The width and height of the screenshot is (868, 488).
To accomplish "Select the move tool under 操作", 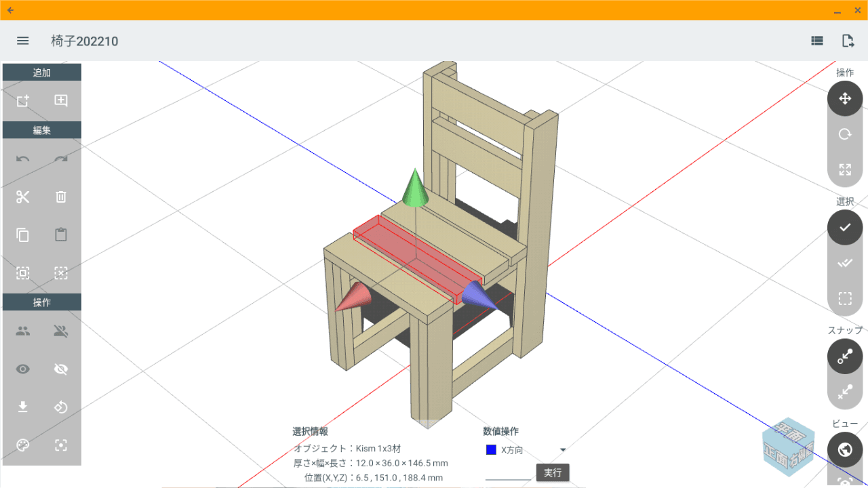I will [844, 98].
